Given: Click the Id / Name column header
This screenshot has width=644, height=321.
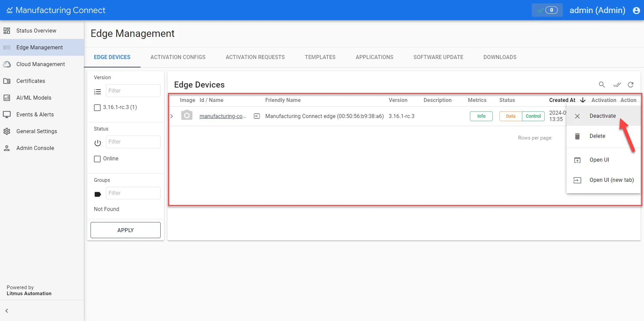Looking at the screenshot, I should pyautogui.click(x=211, y=100).
